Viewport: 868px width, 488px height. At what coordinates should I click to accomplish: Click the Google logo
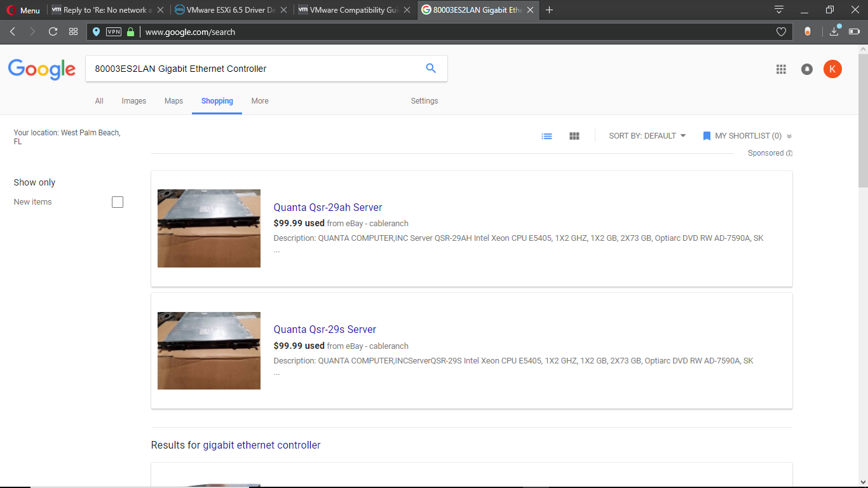tap(42, 69)
